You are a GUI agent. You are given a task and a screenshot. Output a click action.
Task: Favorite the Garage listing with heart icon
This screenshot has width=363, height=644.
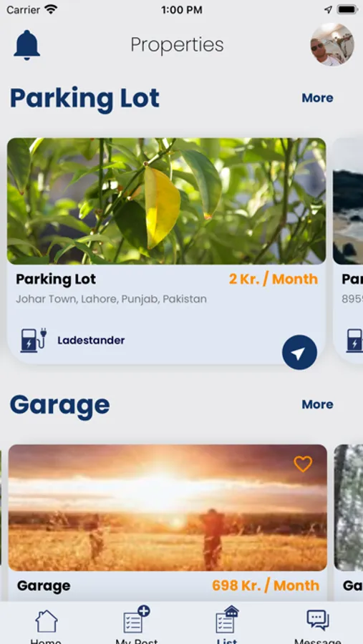click(303, 464)
